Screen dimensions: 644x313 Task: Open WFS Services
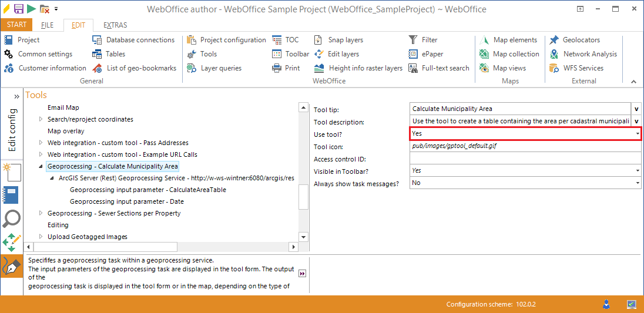coord(576,68)
